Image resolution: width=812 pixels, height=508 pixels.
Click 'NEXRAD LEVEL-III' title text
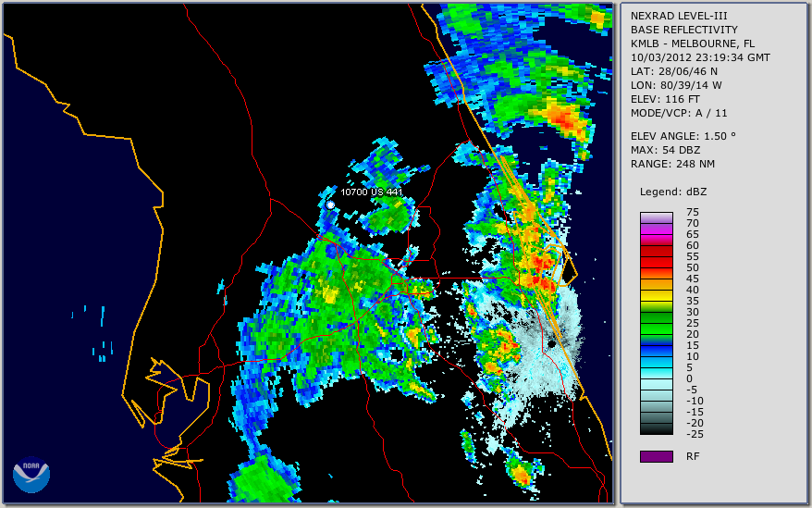coord(679,16)
